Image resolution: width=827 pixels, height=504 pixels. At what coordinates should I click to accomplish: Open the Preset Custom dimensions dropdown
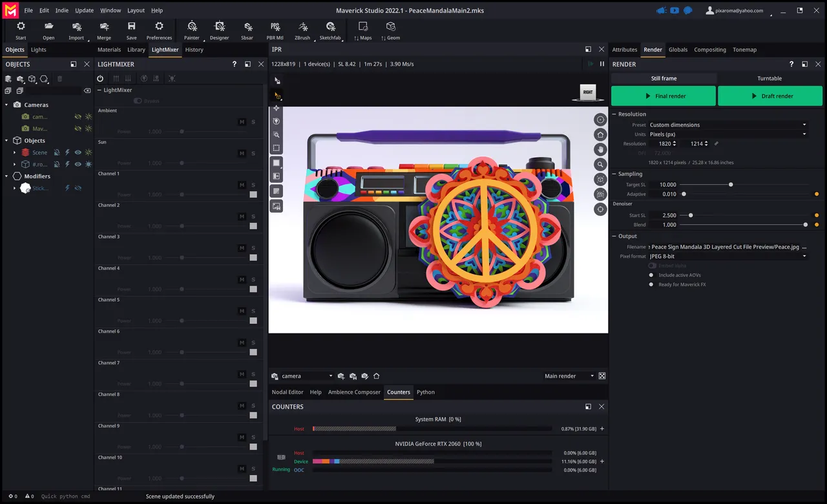pos(728,125)
